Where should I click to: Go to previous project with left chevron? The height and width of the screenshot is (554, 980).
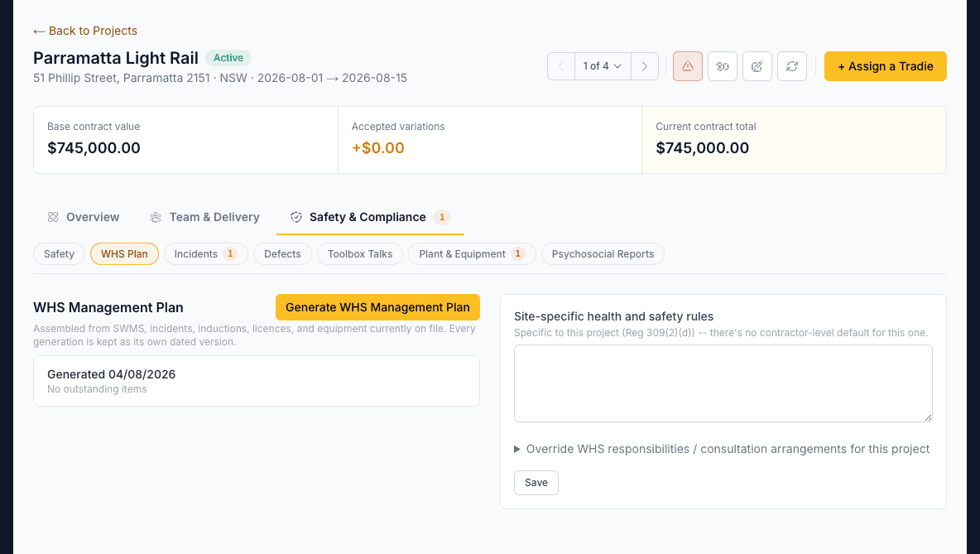(x=561, y=66)
